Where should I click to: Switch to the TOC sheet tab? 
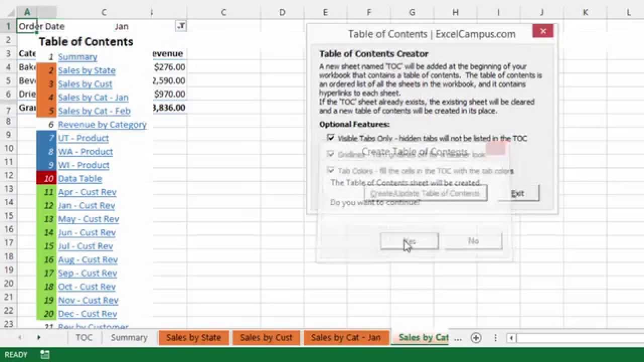click(x=84, y=337)
